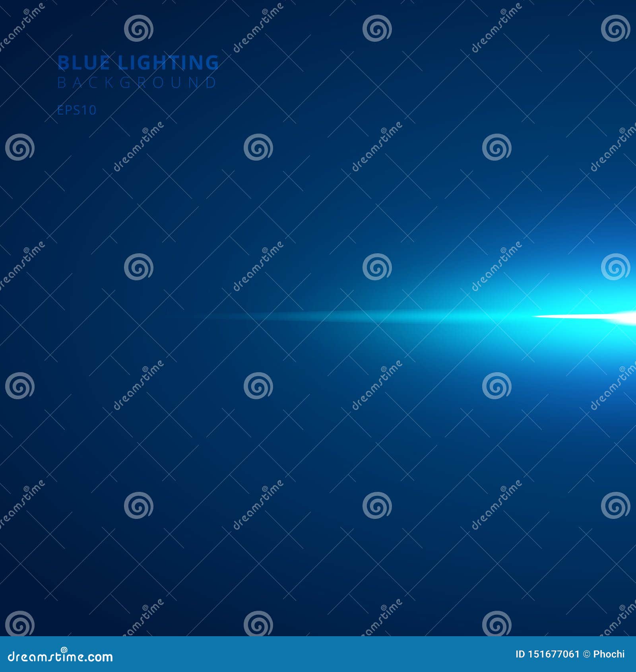Click the BACKGROUND subtitle text
636x672 pixels.
pos(136,83)
